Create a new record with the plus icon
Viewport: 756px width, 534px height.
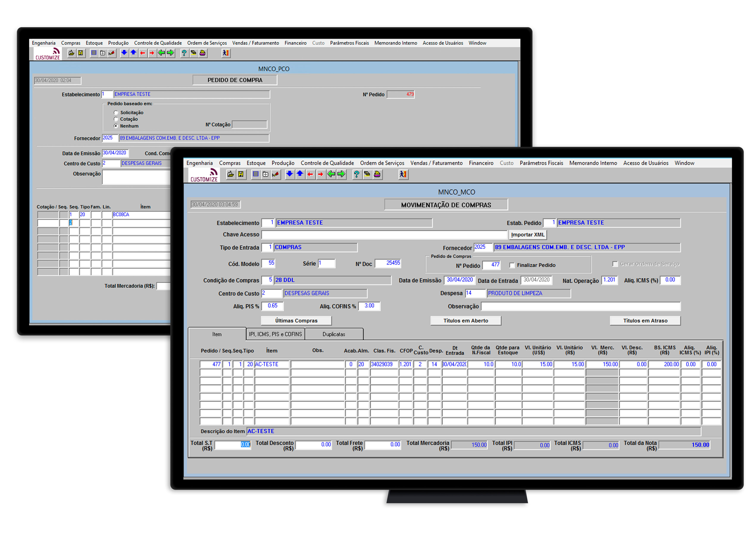(x=266, y=174)
